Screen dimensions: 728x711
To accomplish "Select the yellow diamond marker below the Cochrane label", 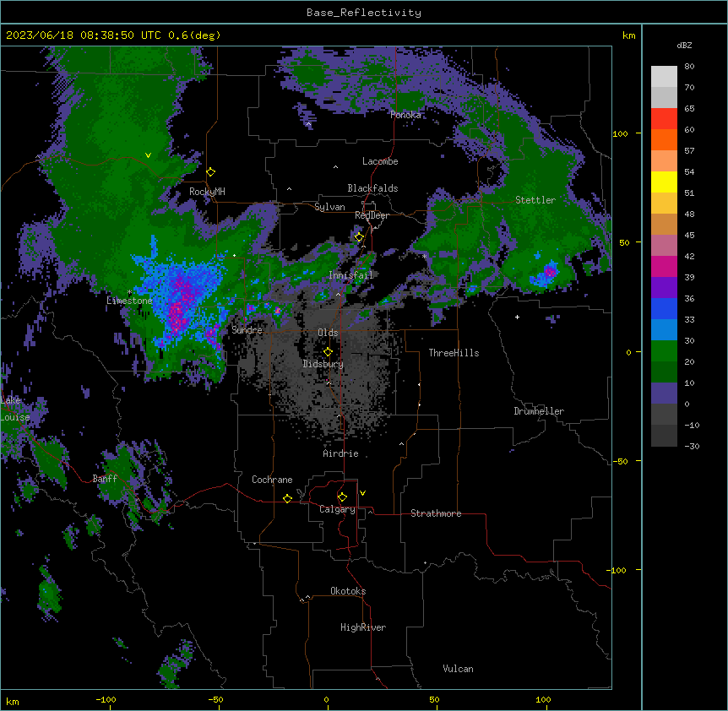I will click(287, 498).
